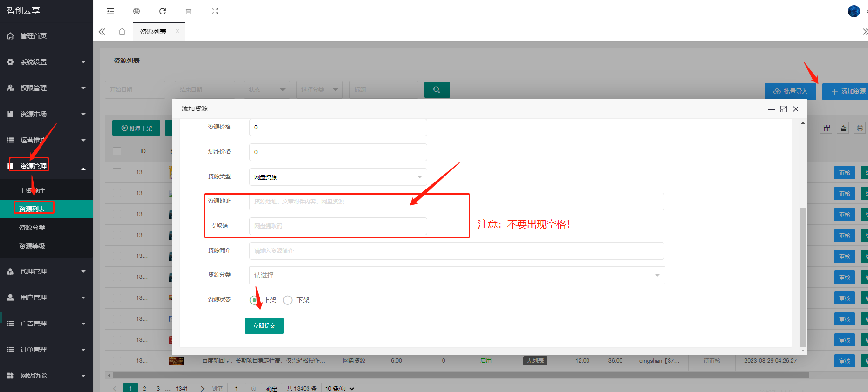Image resolution: width=868 pixels, height=392 pixels.
Task: Click the table print icon
Action: pyautogui.click(x=860, y=128)
